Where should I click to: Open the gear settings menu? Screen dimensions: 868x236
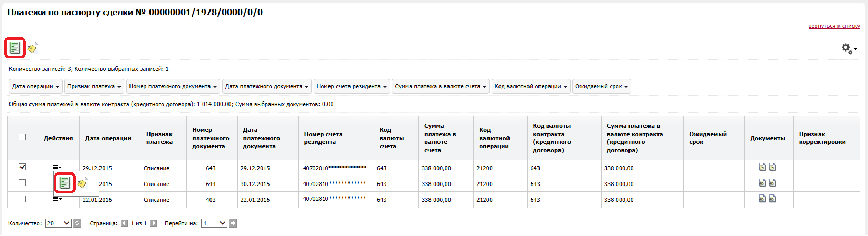(x=849, y=49)
